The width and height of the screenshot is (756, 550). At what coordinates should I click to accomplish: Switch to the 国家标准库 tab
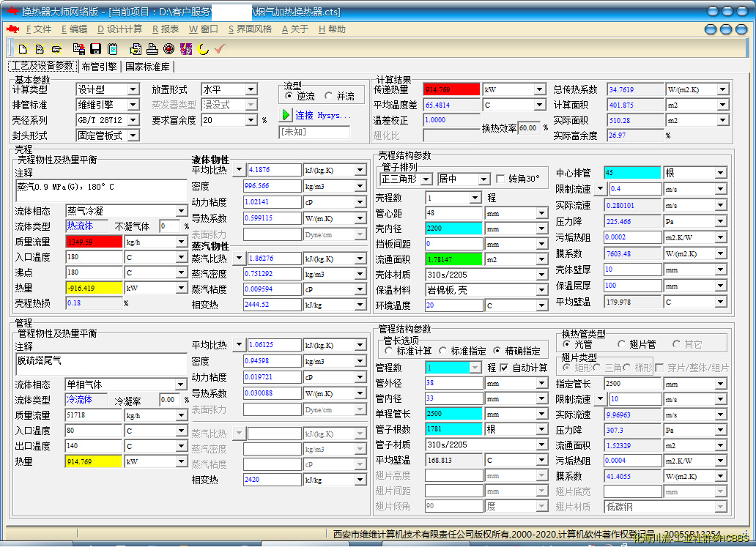147,67
